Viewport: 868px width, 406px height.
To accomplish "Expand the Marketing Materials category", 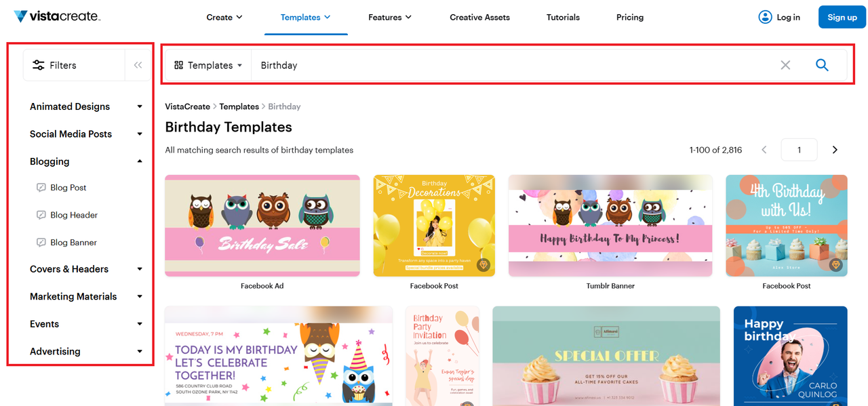I will pyautogui.click(x=140, y=297).
